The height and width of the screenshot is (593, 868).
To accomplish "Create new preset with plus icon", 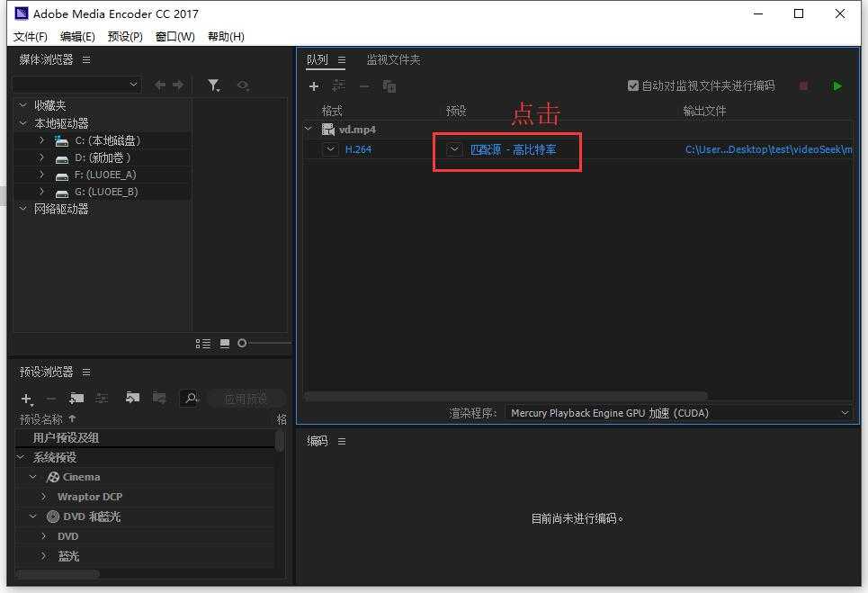I will (27, 399).
